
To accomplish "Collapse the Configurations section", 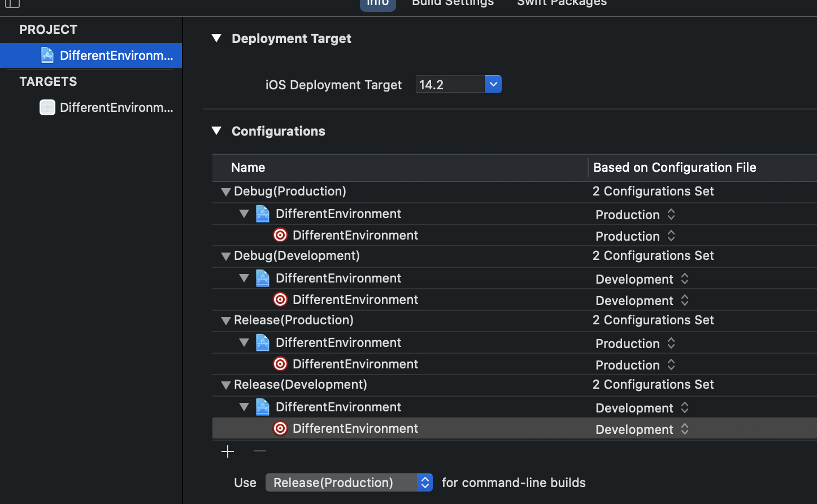I will point(216,131).
